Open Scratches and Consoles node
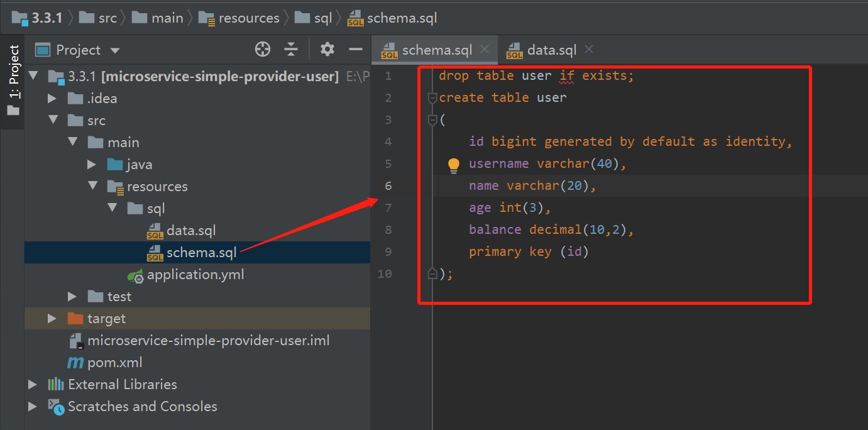Viewport: 868px width, 430px height. point(142,407)
